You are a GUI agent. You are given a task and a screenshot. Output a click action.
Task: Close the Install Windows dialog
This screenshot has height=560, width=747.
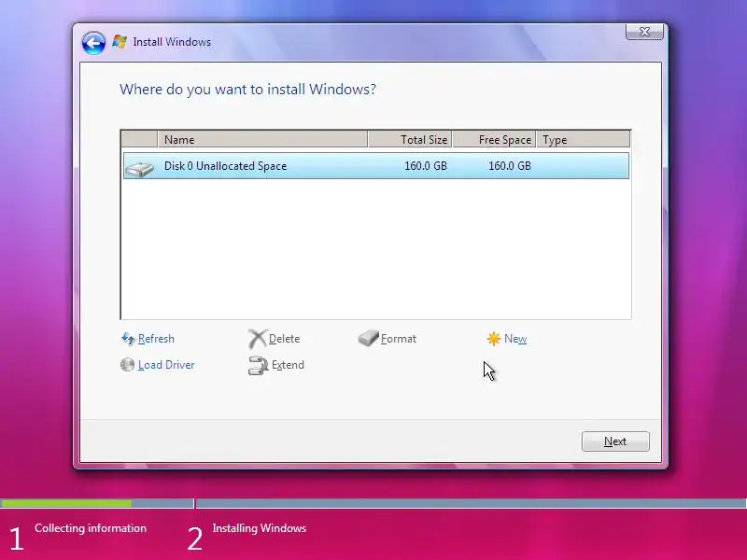tap(644, 32)
